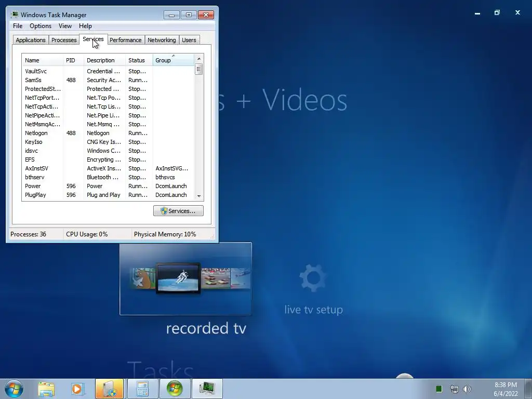This screenshot has height=399, width=532.
Task: Select the VaultSvc service row
Action: coord(108,71)
